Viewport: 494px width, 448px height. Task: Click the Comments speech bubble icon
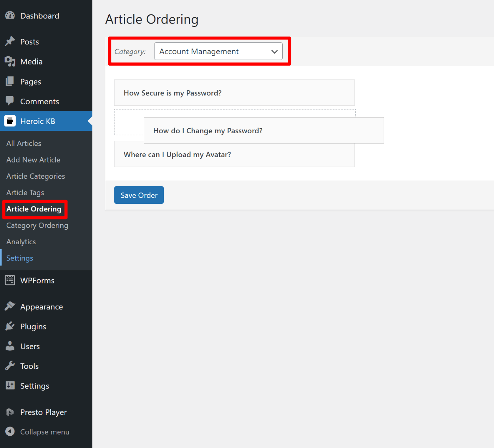(10, 101)
